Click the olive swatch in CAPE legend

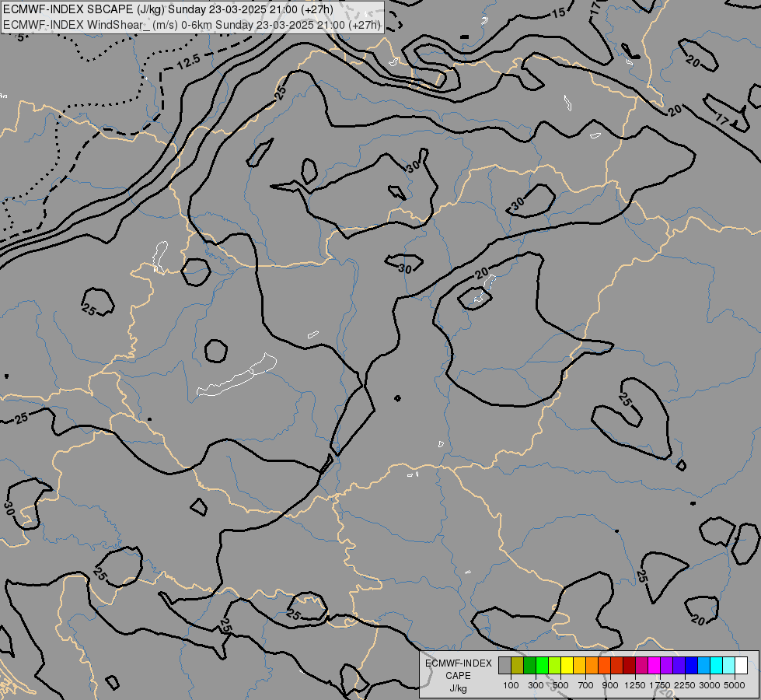pyautogui.click(x=518, y=665)
